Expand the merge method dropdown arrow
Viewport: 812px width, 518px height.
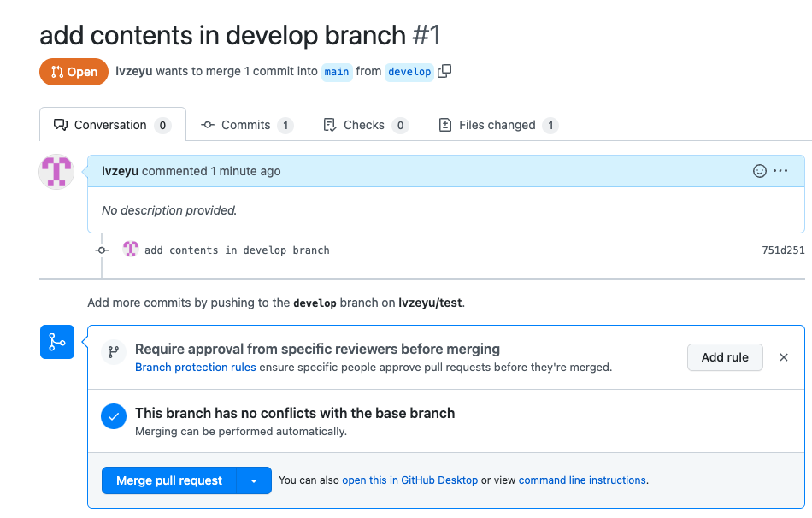[x=254, y=480]
